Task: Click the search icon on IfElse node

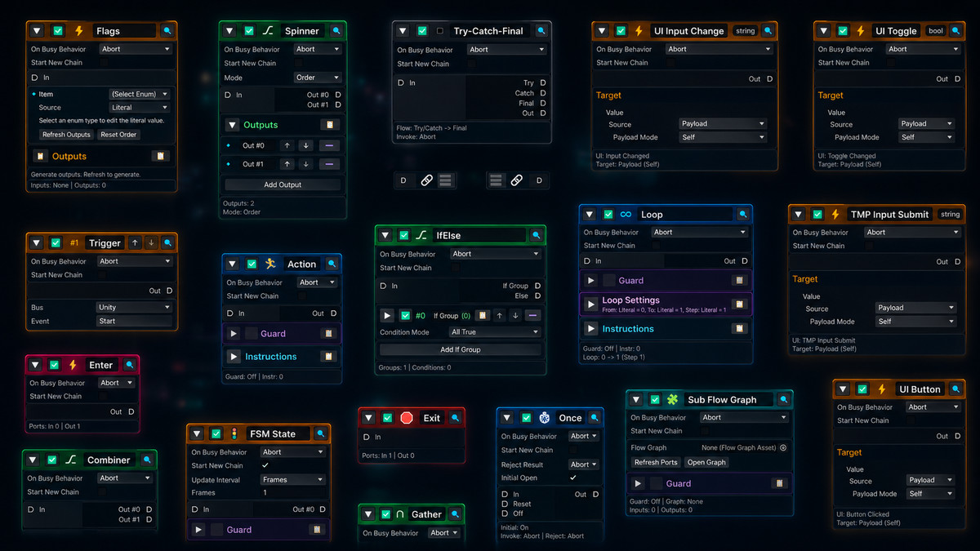Action: (x=537, y=235)
